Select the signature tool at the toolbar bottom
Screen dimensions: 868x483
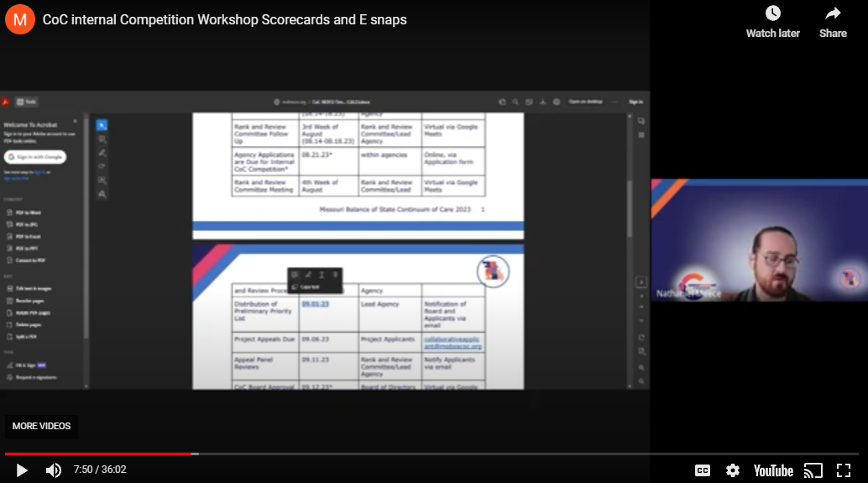coord(102,194)
